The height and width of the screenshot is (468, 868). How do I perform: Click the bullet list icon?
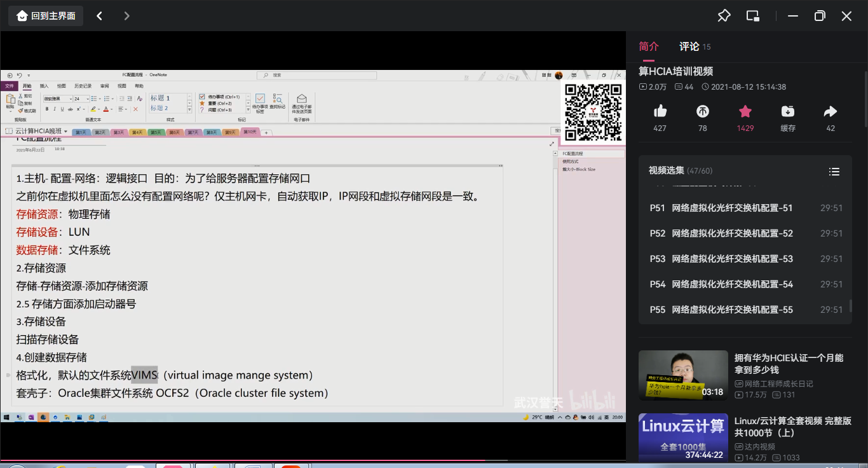point(95,99)
